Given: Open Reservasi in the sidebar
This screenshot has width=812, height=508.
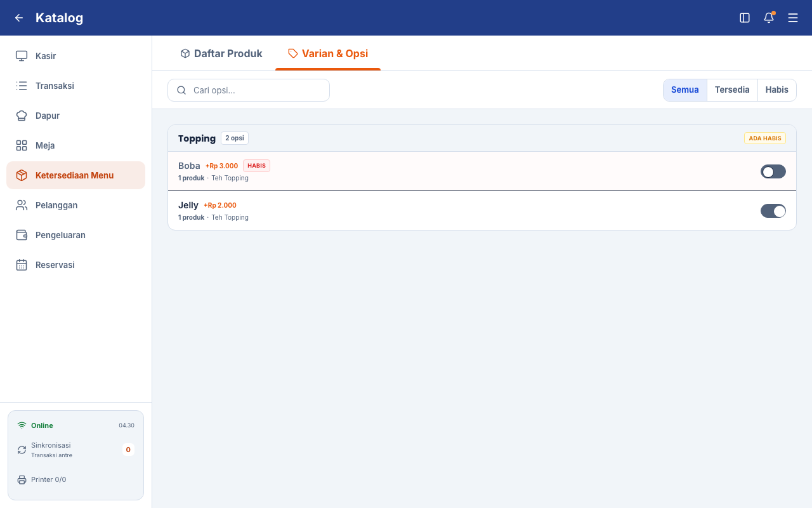Looking at the screenshot, I should click(x=75, y=265).
